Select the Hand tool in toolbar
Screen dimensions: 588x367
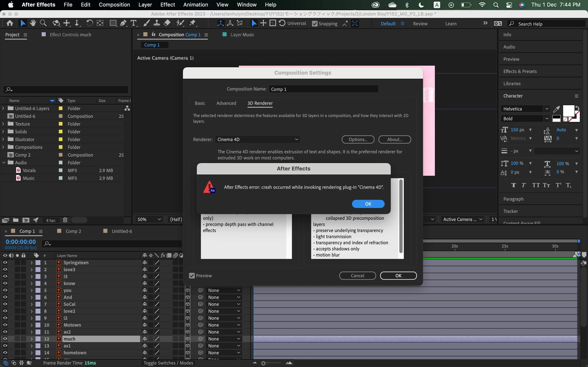pos(33,23)
